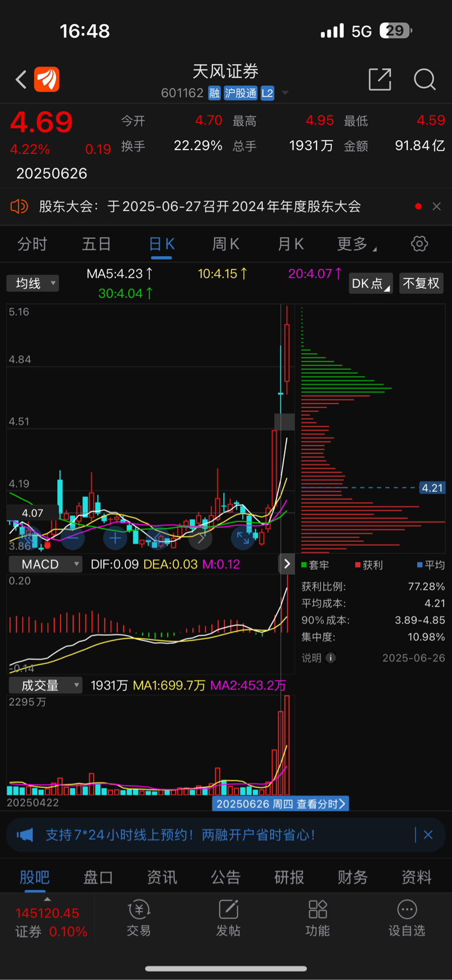Tap 设自选 add to watchlist

(x=407, y=917)
